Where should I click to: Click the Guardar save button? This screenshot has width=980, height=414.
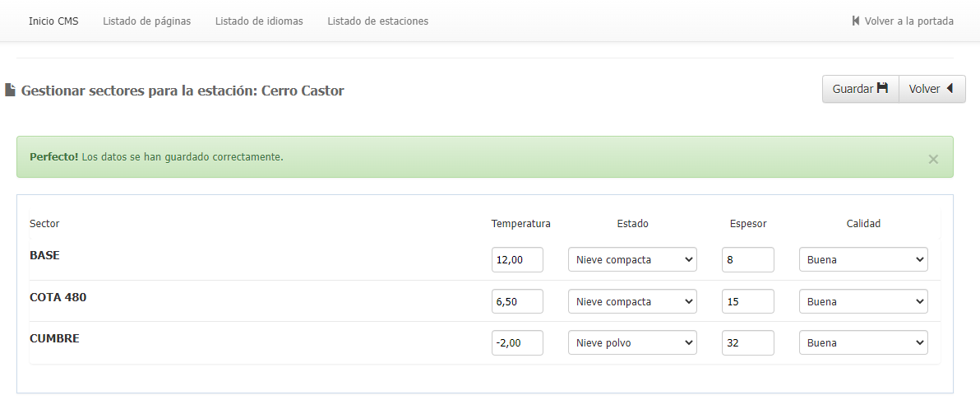860,89
